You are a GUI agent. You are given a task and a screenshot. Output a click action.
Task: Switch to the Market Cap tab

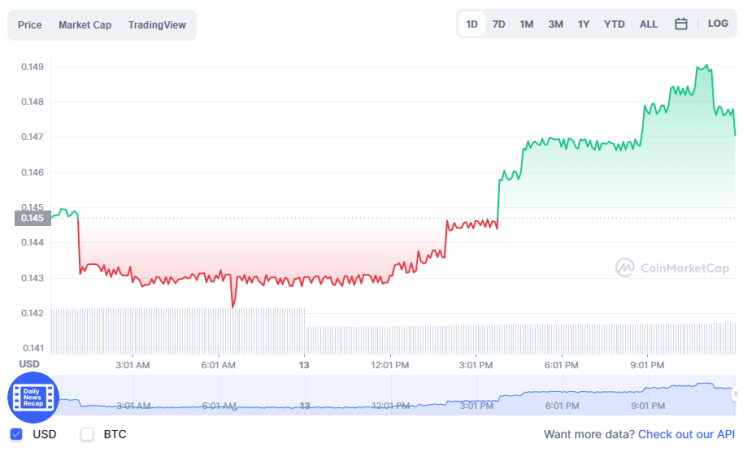pyautogui.click(x=85, y=25)
